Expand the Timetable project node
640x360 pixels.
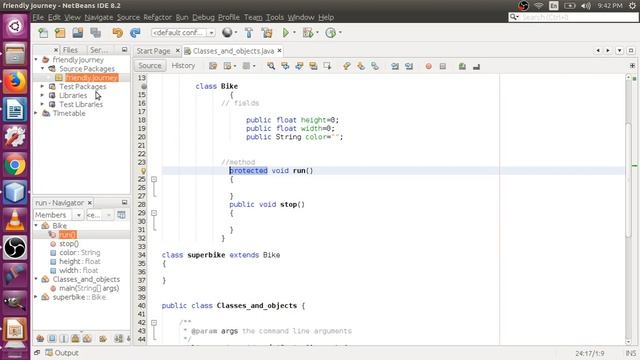(36, 113)
